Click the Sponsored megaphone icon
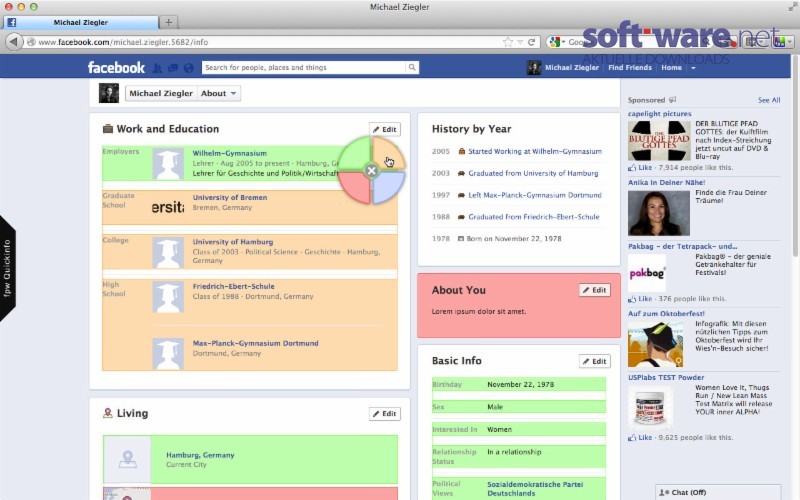The width and height of the screenshot is (800, 500). pos(672,100)
